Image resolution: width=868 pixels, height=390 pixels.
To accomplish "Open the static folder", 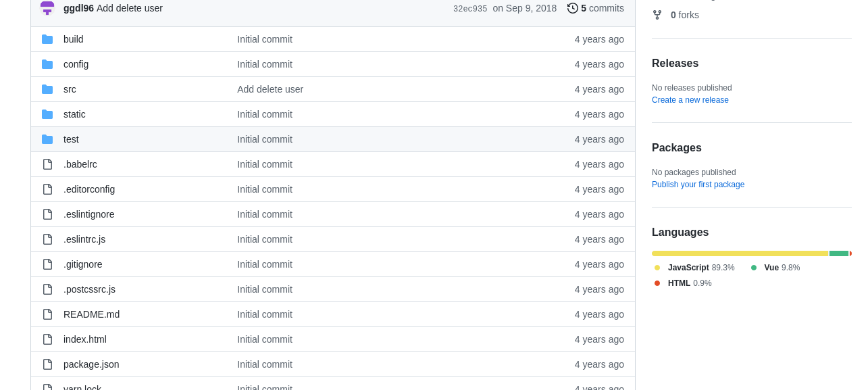I will (x=74, y=114).
